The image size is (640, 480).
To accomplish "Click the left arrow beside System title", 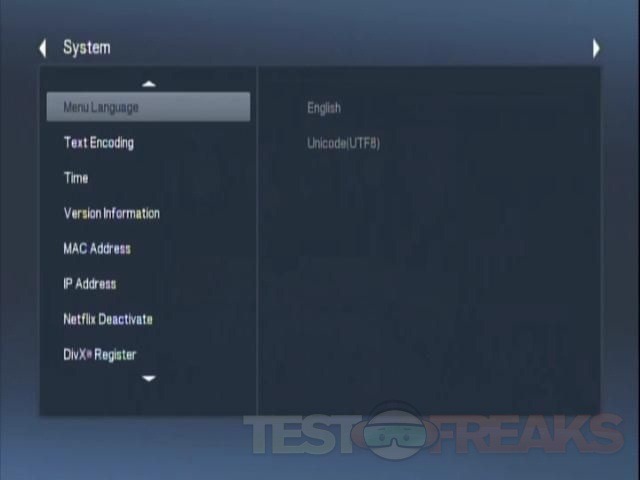I will [x=43, y=48].
